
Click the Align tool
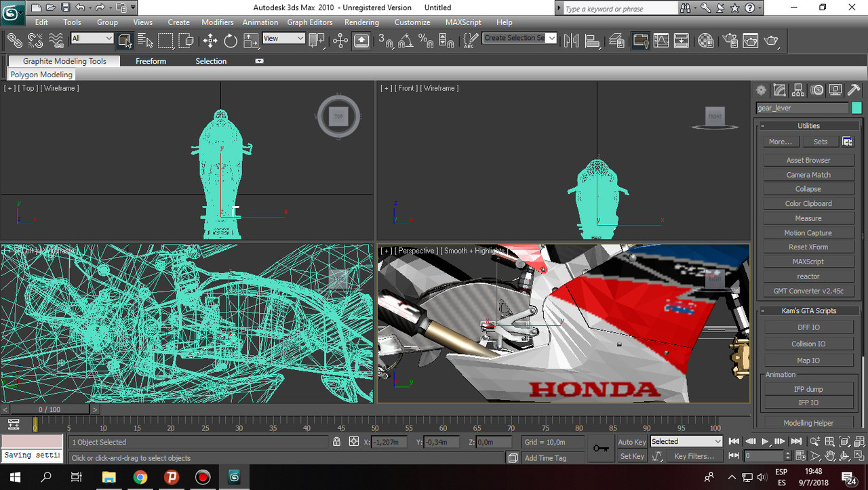[592, 41]
